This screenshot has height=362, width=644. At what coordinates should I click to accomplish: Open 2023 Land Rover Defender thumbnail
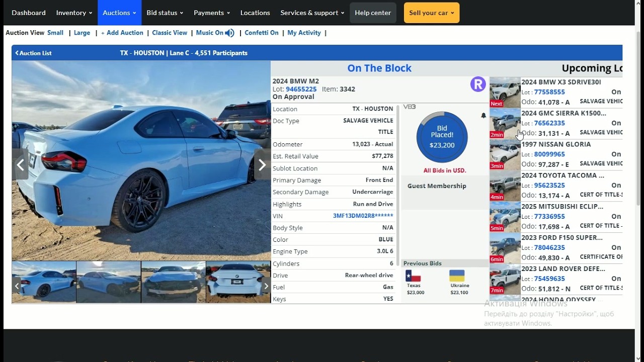point(505,279)
